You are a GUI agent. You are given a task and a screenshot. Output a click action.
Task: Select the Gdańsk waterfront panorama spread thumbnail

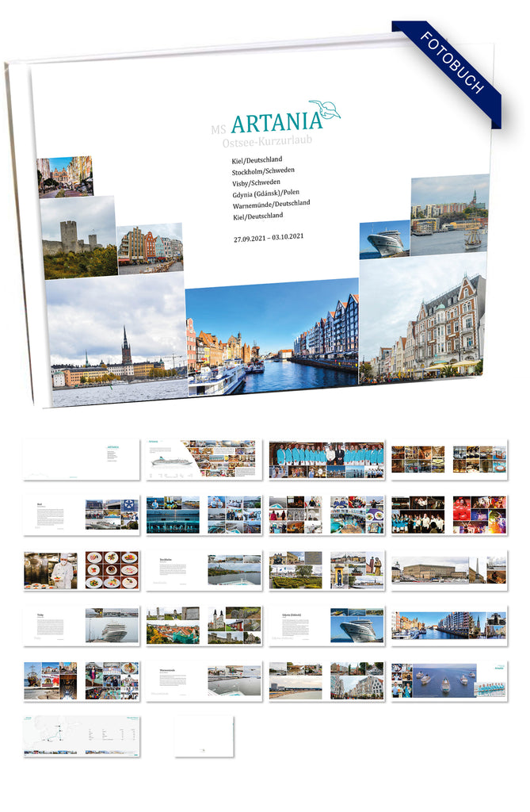point(449,626)
